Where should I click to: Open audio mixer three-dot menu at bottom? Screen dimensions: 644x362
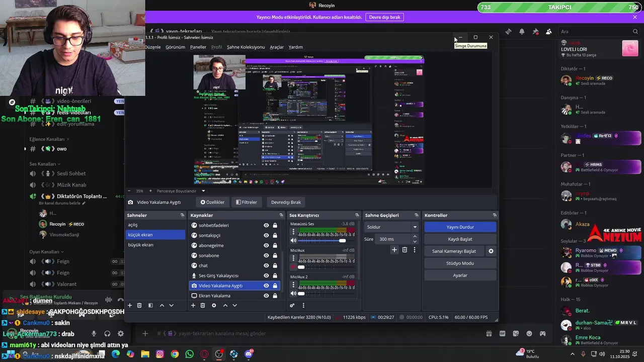303,305
